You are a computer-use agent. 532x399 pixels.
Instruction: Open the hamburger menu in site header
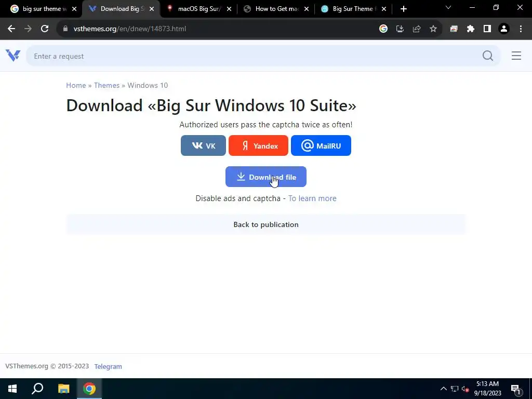point(516,56)
